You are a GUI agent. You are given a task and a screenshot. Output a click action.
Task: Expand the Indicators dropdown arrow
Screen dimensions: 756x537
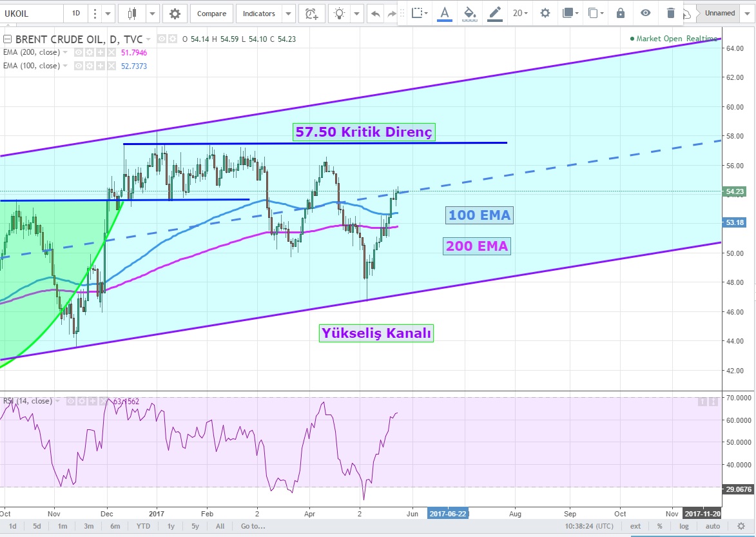[x=289, y=14]
